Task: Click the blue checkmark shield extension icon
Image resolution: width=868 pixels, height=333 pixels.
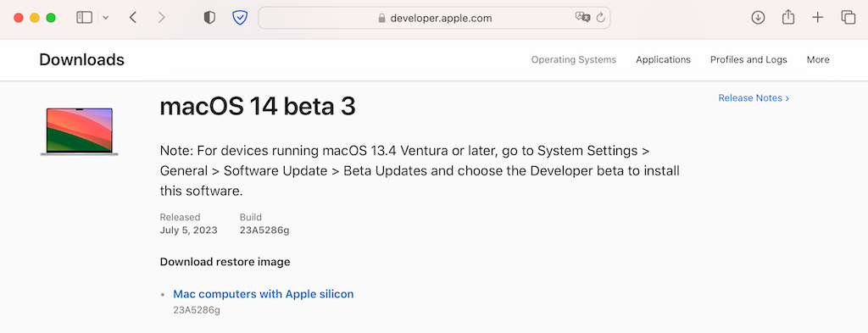Action: pyautogui.click(x=240, y=18)
